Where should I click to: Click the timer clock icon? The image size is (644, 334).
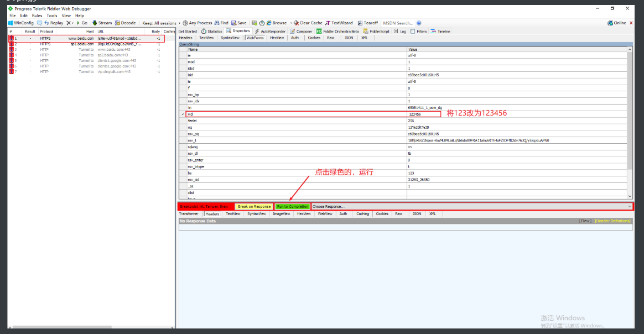[x=262, y=23]
